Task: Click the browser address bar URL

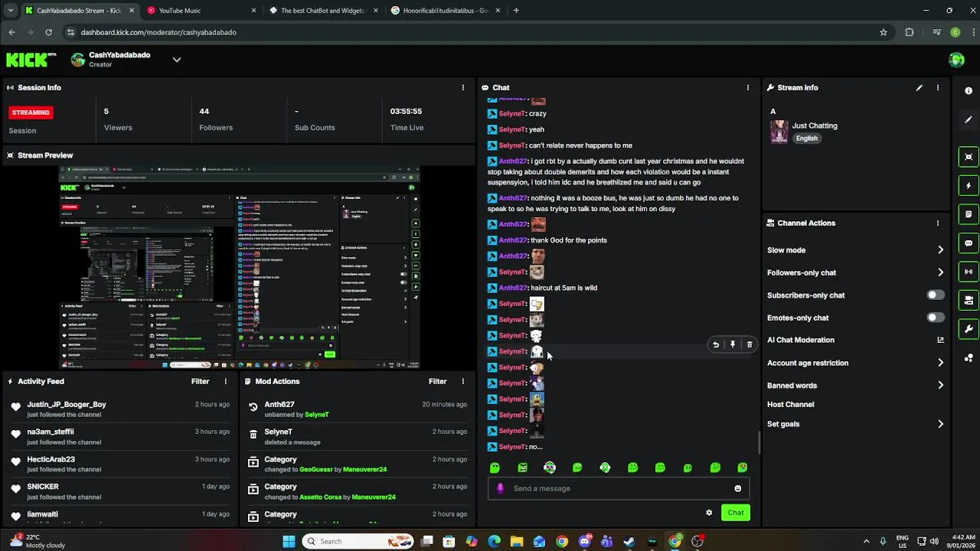Action: 158,32
